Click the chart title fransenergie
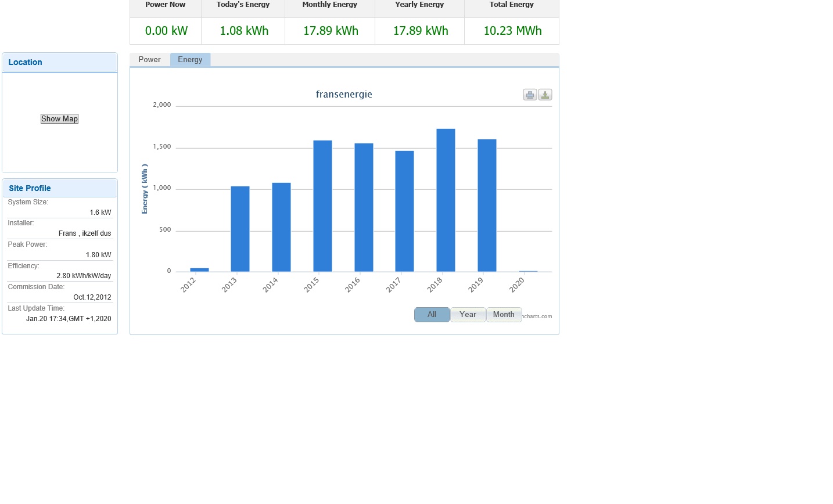Screen dimensions: 833x504 (344, 94)
